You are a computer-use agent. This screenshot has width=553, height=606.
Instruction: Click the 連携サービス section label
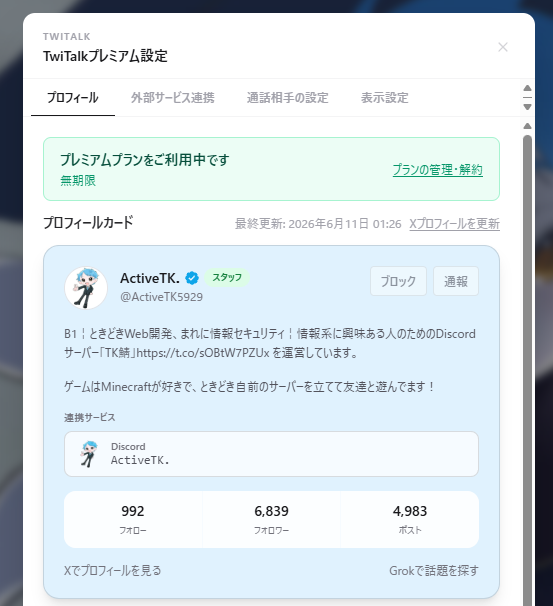tap(90, 417)
